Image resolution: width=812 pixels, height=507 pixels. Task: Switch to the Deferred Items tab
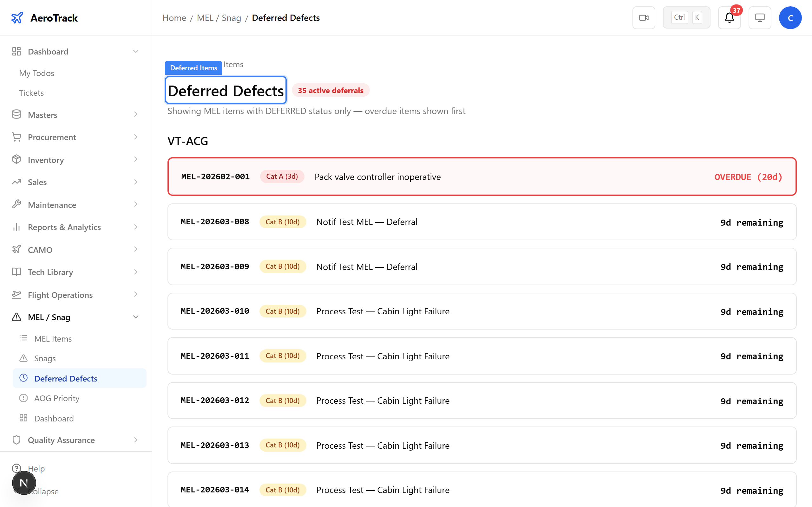coord(193,67)
